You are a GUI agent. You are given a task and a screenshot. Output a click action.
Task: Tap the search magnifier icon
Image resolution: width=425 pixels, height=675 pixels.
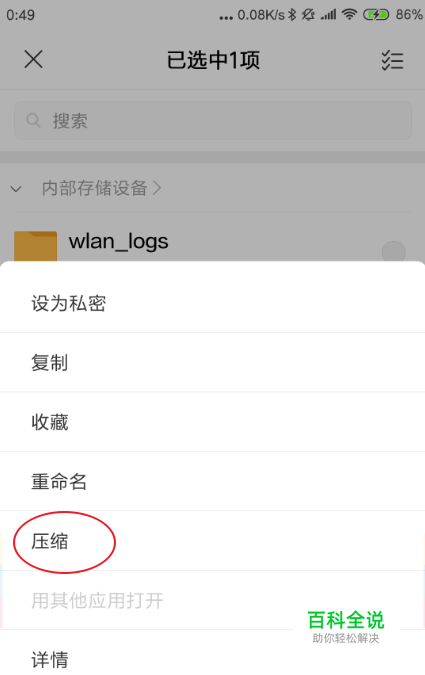click(x=33, y=120)
